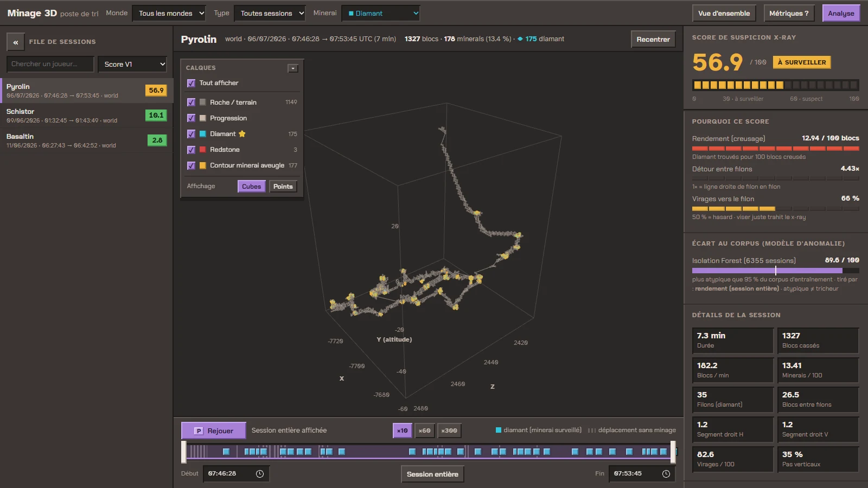Click the Début time field 07:46:28

(236, 474)
